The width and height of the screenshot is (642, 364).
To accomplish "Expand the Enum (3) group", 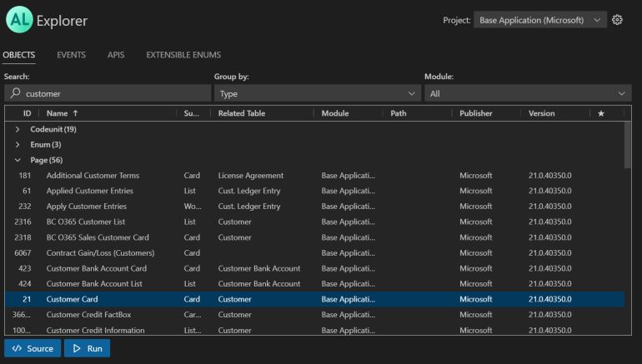I will [x=18, y=145].
